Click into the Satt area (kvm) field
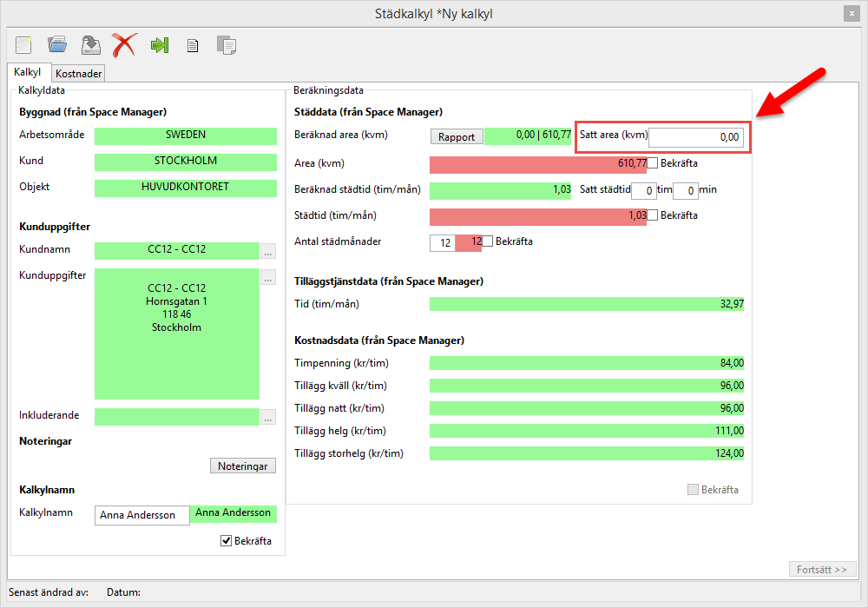The height and width of the screenshot is (608, 868). [695, 137]
